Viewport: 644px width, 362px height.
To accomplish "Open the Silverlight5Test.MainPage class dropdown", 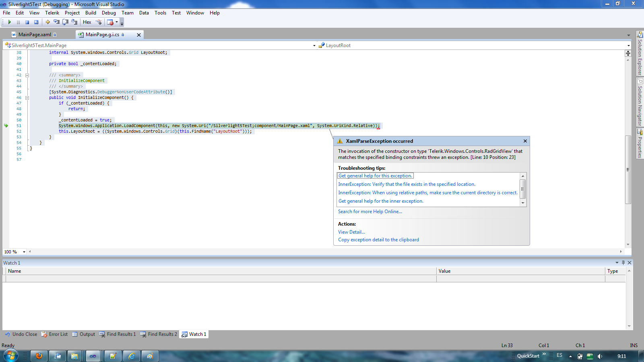I will (314, 45).
